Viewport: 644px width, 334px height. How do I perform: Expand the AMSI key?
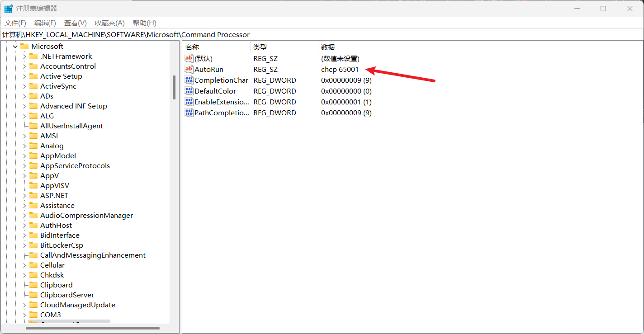coord(24,136)
